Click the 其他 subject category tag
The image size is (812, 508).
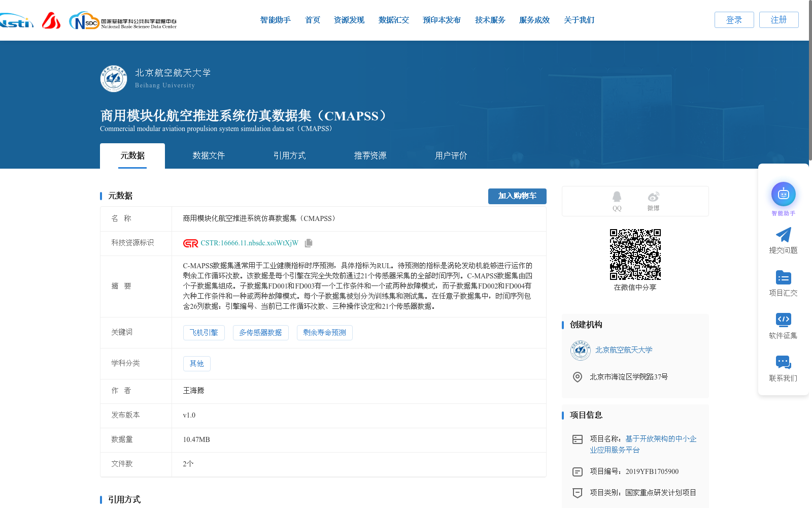point(197,364)
